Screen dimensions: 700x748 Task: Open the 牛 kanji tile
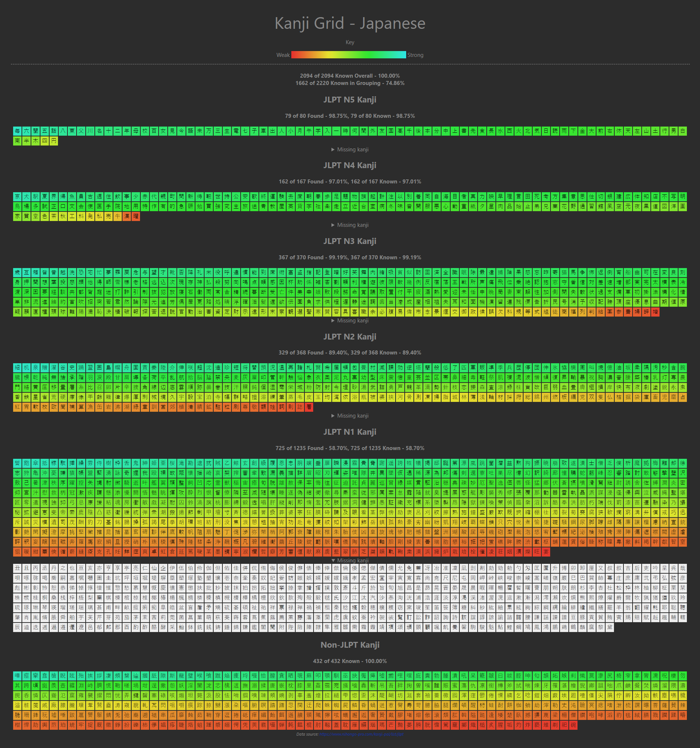pos(118,216)
